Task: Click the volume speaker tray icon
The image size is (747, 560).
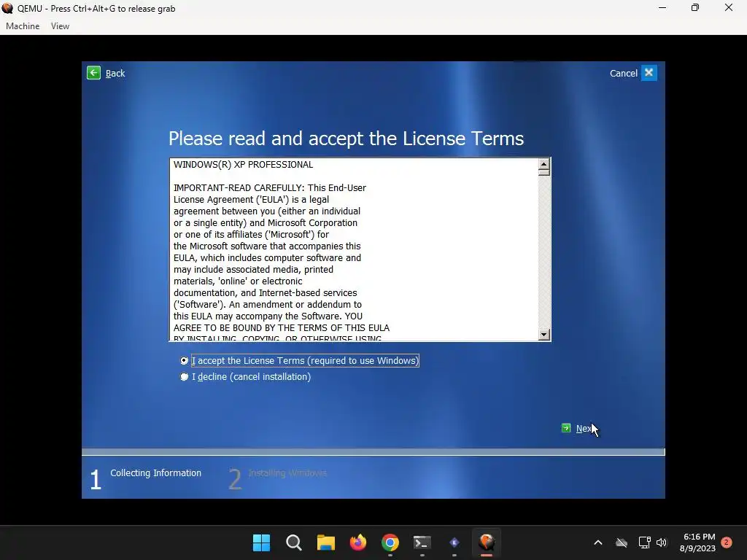Action: (662, 542)
